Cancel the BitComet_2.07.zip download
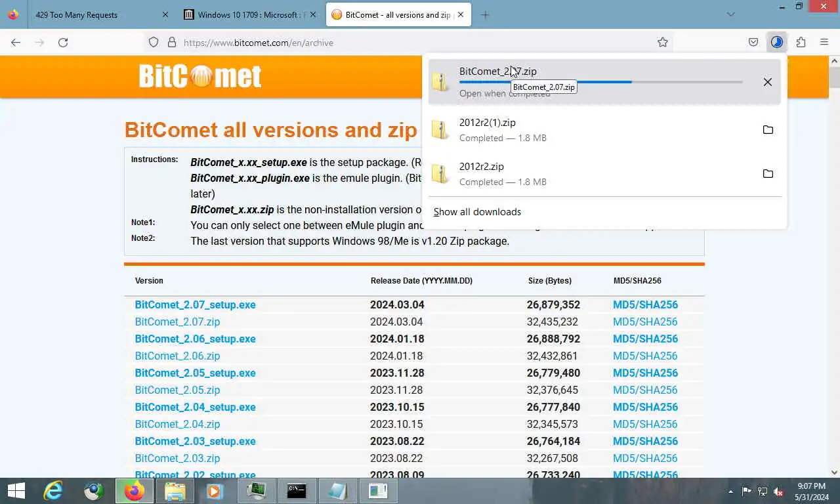The width and height of the screenshot is (840, 504). 767,82
